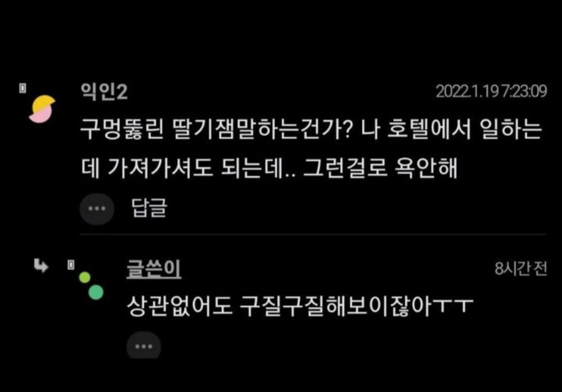562x392 pixels.
Task: Tap the 답글 reply button
Action: click(x=149, y=207)
